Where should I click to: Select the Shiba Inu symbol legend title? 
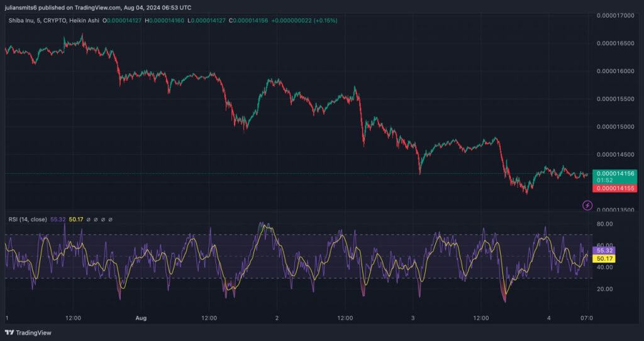click(x=54, y=20)
